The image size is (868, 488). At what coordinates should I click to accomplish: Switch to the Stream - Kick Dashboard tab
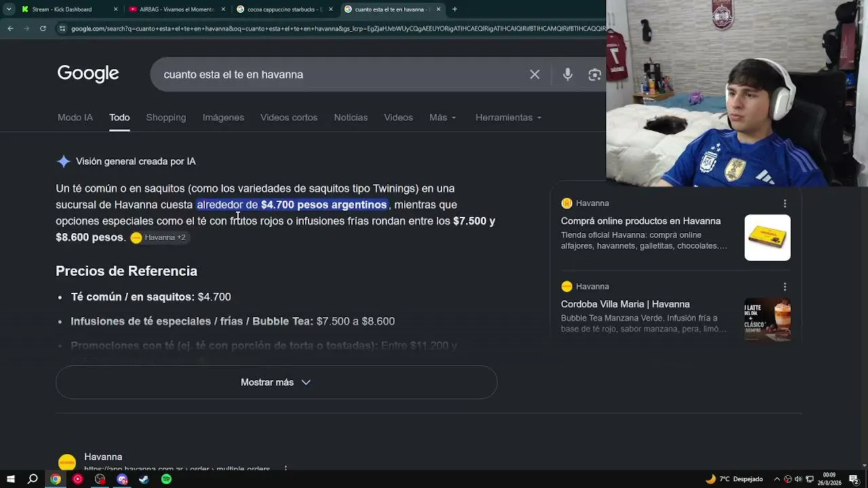tap(68, 9)
